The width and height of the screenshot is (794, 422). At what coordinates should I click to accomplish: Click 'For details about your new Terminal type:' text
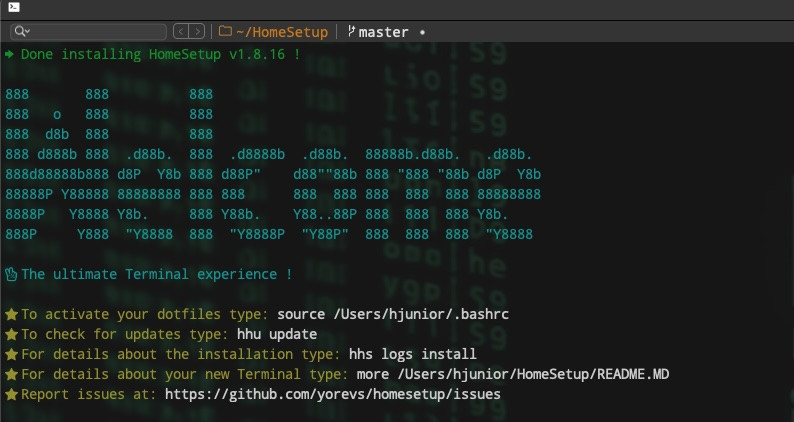tap(185, 374)
